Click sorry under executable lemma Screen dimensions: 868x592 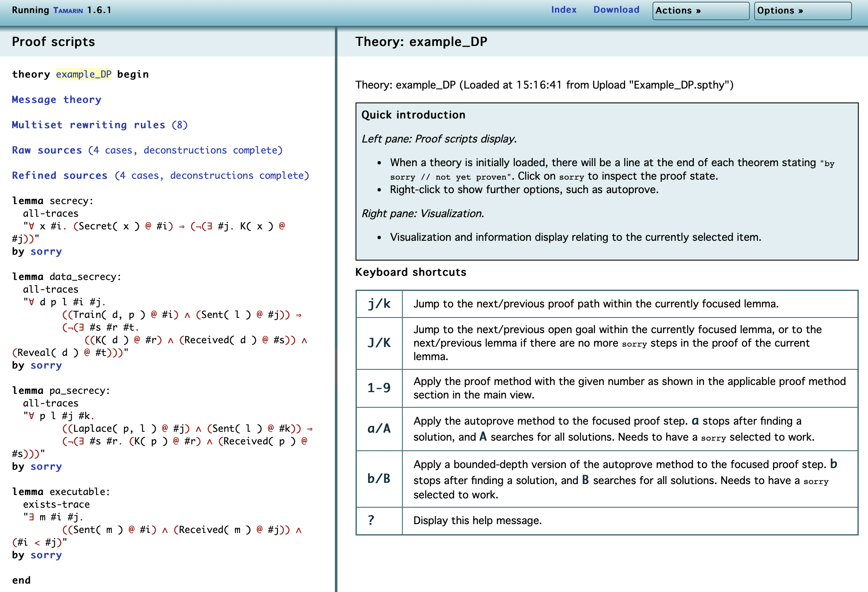coord(46,555)
